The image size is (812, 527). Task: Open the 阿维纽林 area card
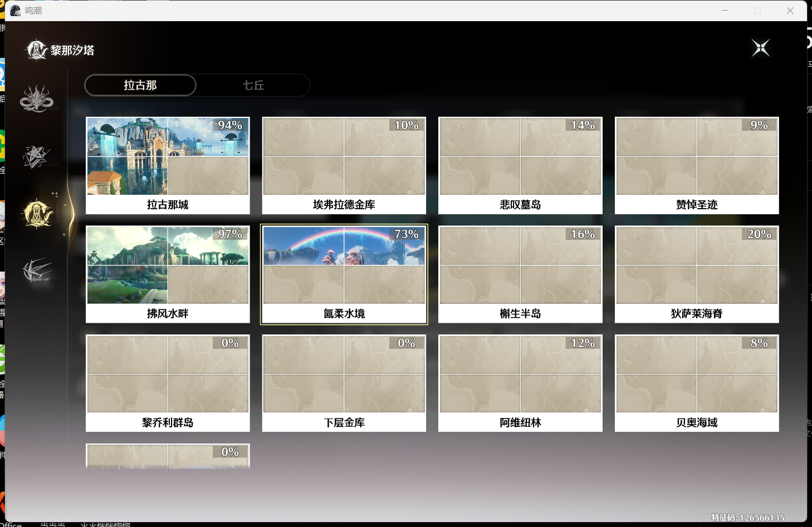click(x=520, y=383)
